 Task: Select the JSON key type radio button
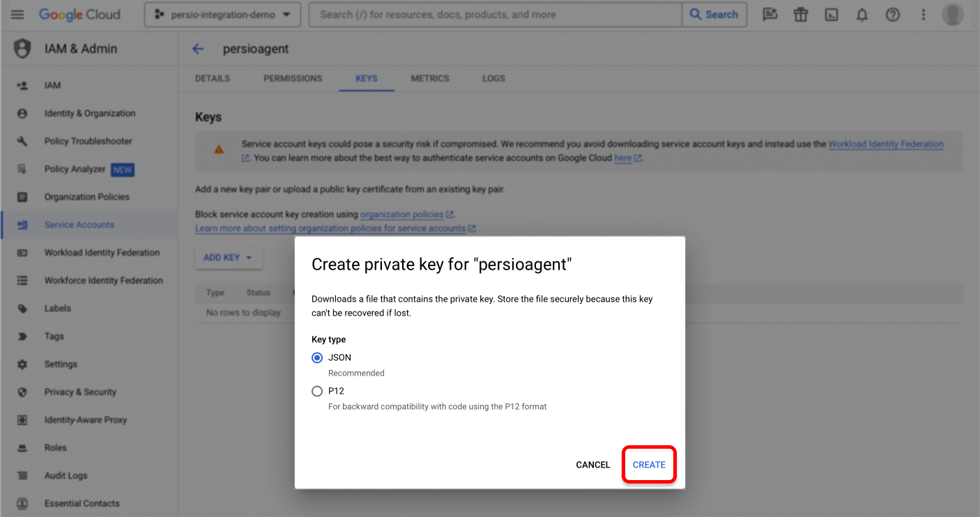(317, 357)
